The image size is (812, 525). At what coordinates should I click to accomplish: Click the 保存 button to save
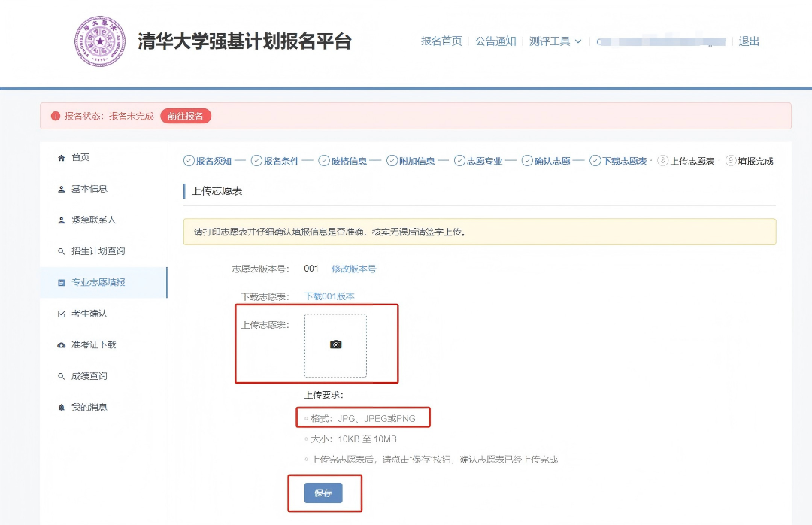(x=323, y=493)
